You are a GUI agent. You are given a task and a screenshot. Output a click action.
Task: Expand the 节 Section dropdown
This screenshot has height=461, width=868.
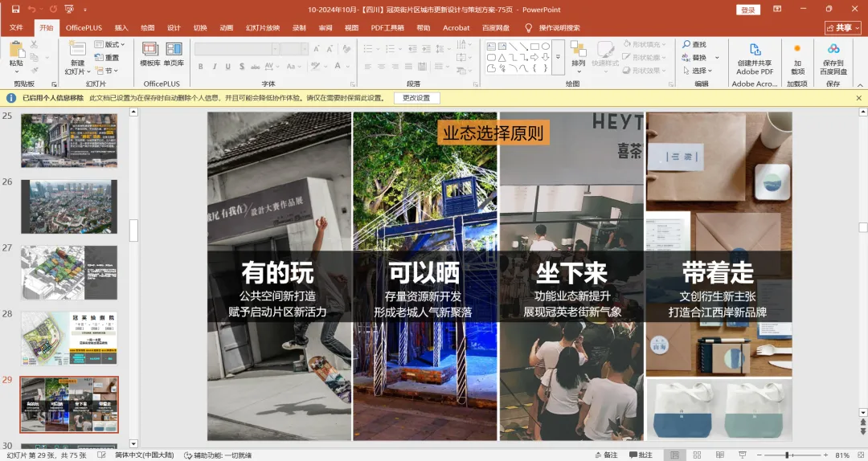106,71
